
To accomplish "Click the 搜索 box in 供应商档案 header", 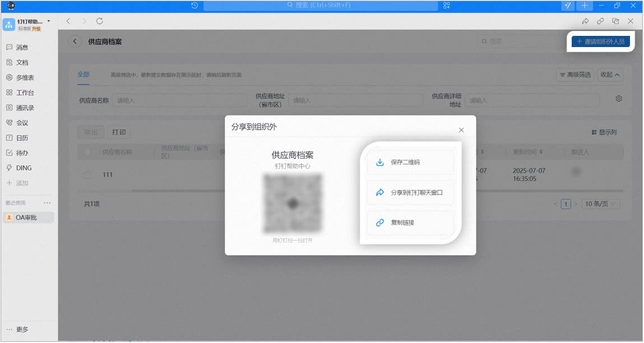I will tap(522, 41).
